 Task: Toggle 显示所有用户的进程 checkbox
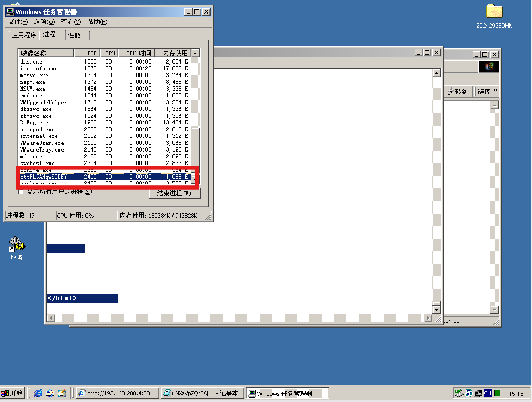point(21,192)
